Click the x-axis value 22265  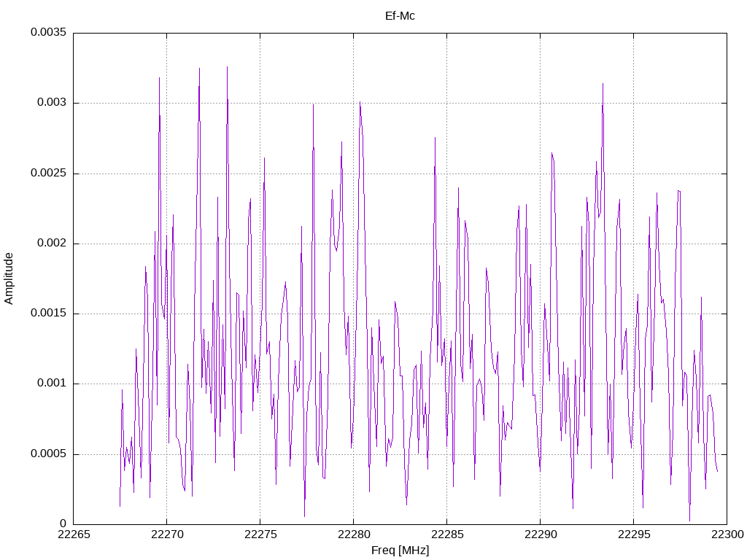click(74, 534)
